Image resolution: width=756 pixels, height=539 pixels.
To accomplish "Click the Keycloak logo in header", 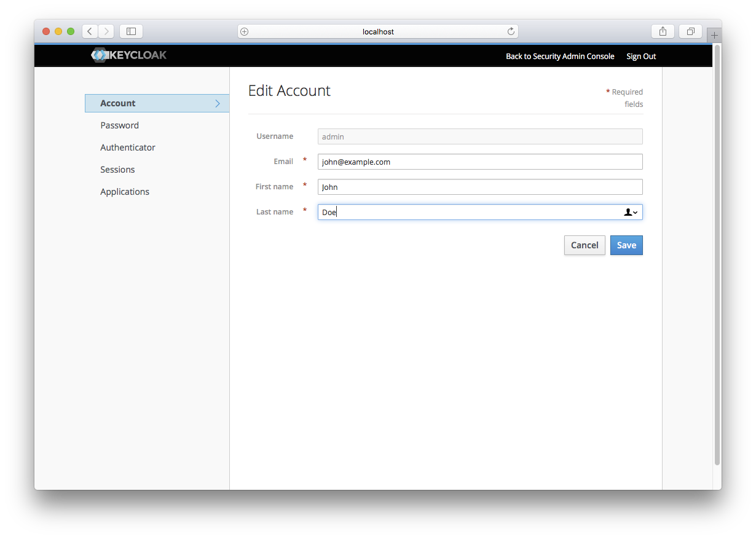I will pos(129,55).
